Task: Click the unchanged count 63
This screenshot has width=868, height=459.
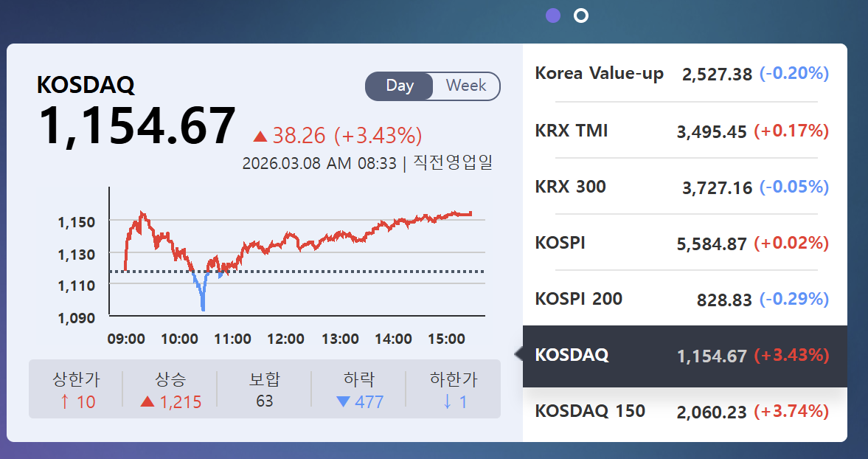Action: click(265, 401)
